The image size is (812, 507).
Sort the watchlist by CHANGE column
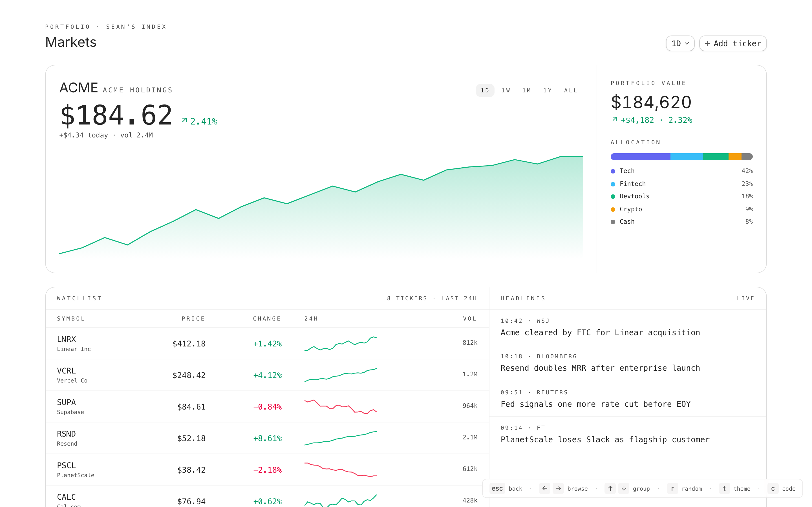pos(267,319)
